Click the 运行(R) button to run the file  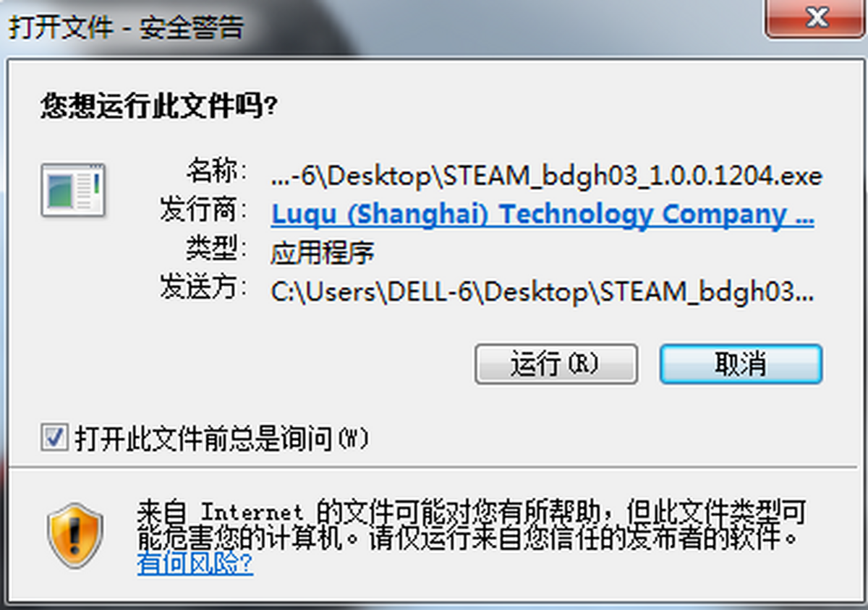point(556,364)
